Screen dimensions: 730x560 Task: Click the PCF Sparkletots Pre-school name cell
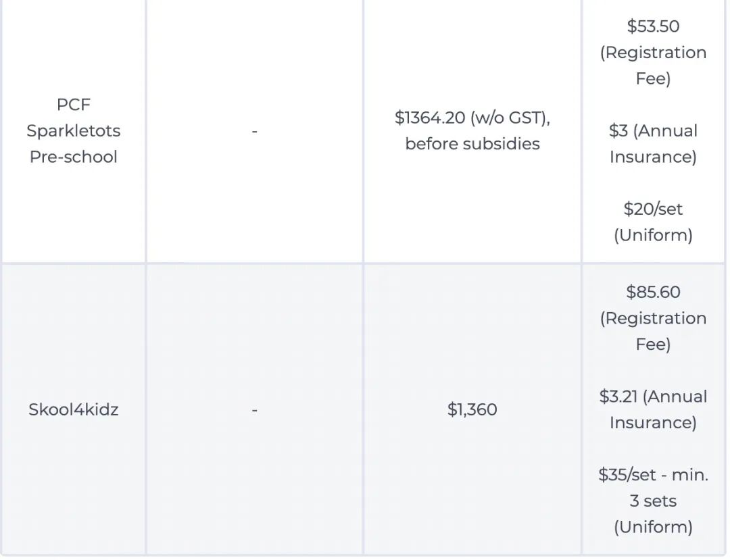73,130
